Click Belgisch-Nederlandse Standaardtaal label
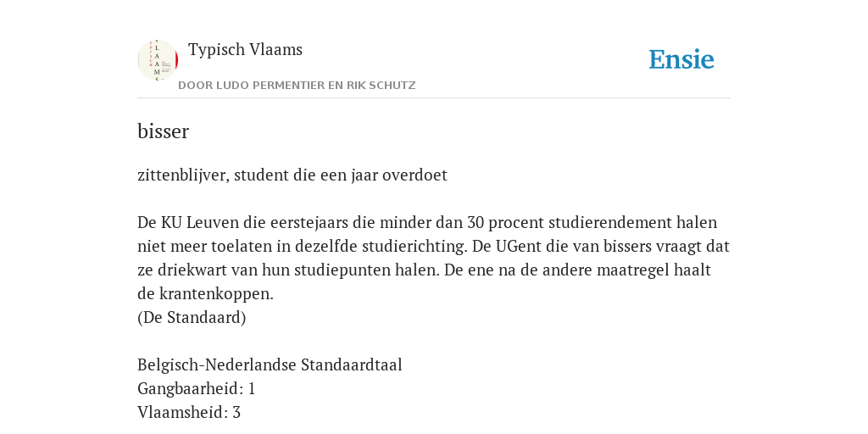Screen dimensions: 868x434 (x=270, y=364)
